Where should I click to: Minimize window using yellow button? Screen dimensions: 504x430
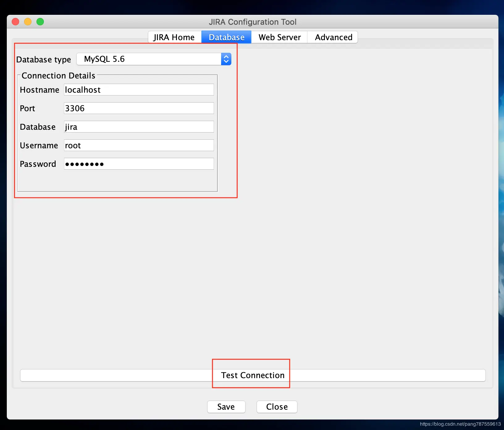[28, 22]
